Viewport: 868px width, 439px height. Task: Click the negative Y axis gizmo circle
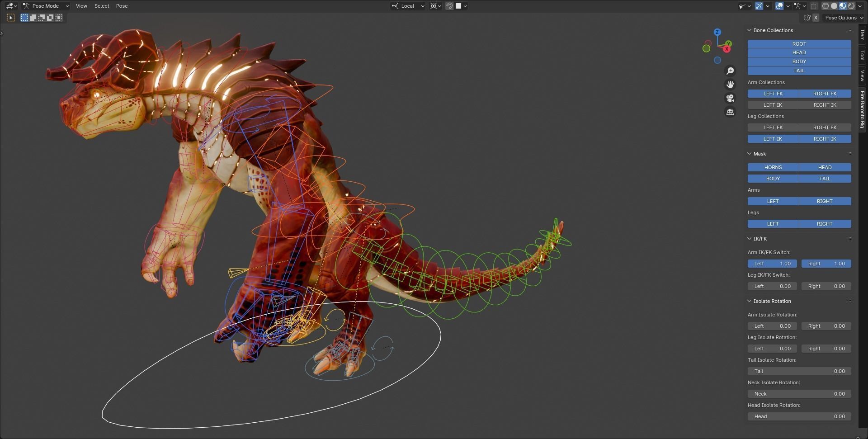pos(706,48)
